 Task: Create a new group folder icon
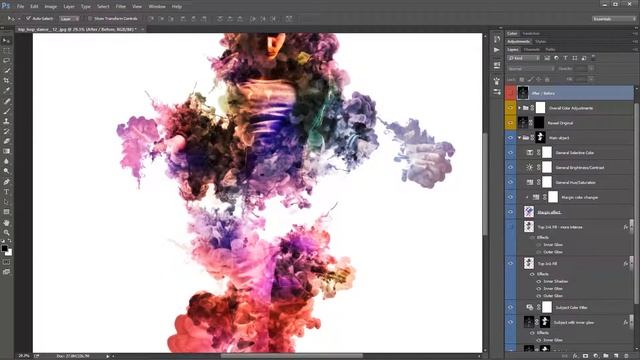pyautogui.click(x=606, y=356)
